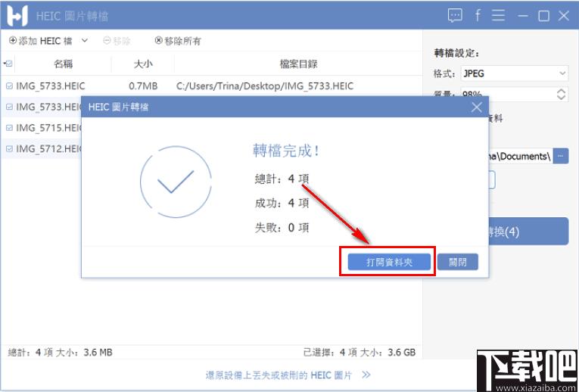Toggle the select-all checkbox in header
Viewport: 579px width, 392px height.
pyautogui.click(x=9, y=64)
